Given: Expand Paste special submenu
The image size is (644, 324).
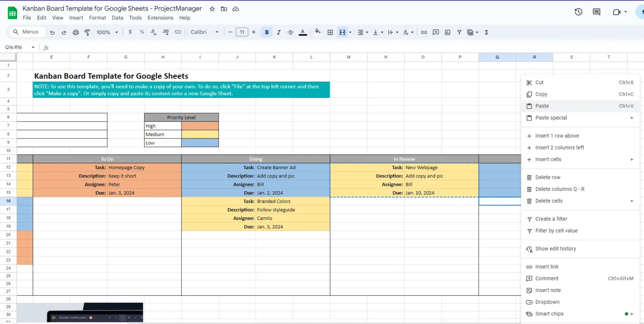Looking at the screenshot, I should tap(580, 118).
